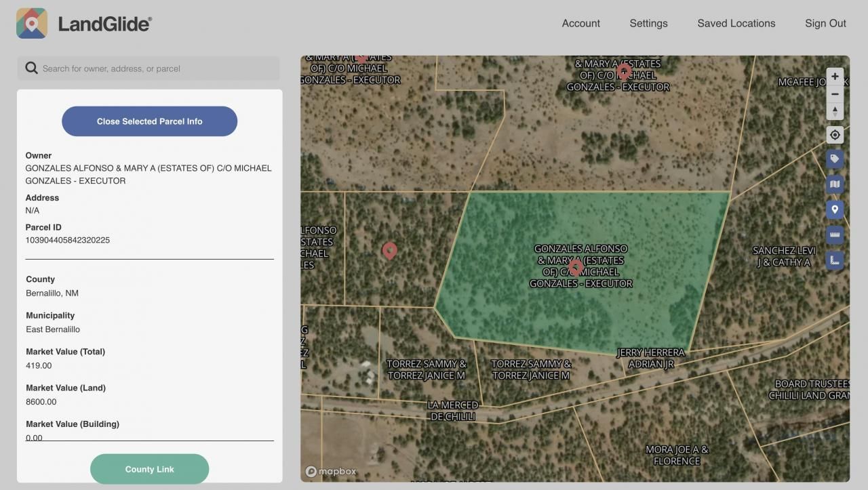The width and height of the screenshot is (868, 490).
Task: Open the County Link button
Action: [149, 469]
